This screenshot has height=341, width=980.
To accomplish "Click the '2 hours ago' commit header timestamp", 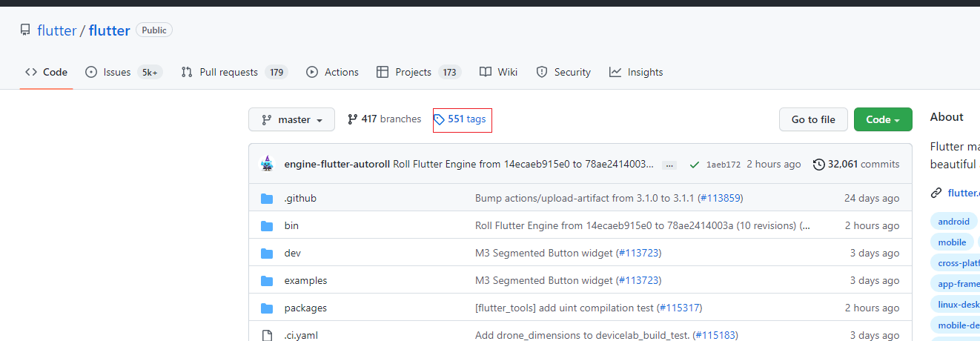I will 774,164.
